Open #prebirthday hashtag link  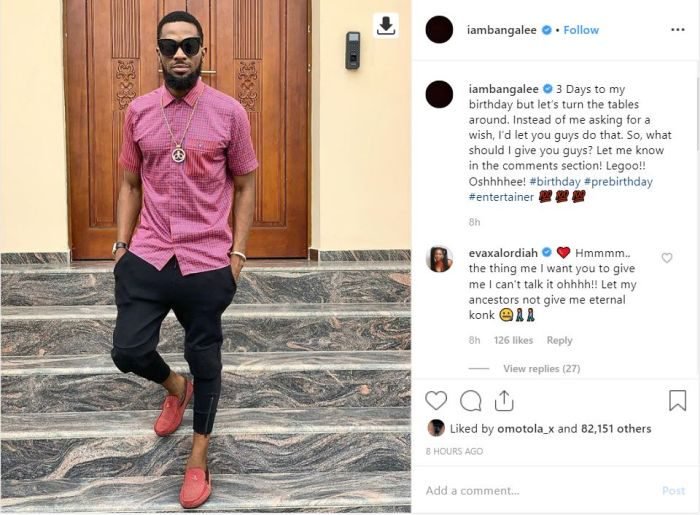[618, 182]
